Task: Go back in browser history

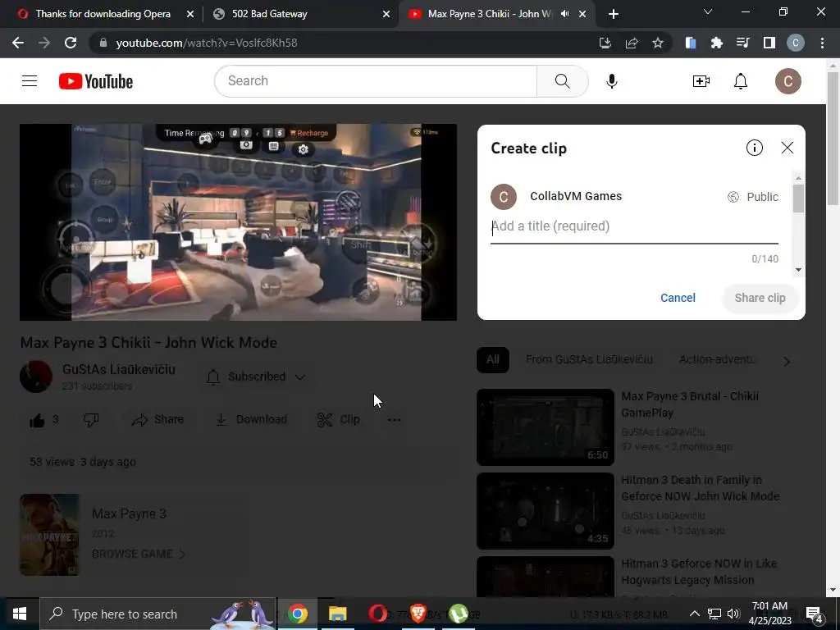Action: (x=18, y=43)
